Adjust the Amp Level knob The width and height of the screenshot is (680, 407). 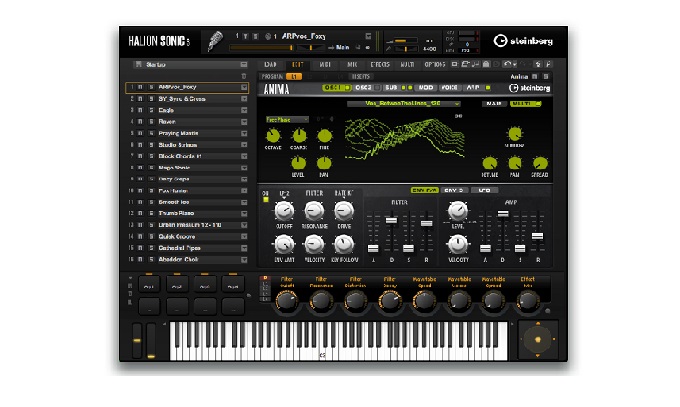[x=458, y=211]
